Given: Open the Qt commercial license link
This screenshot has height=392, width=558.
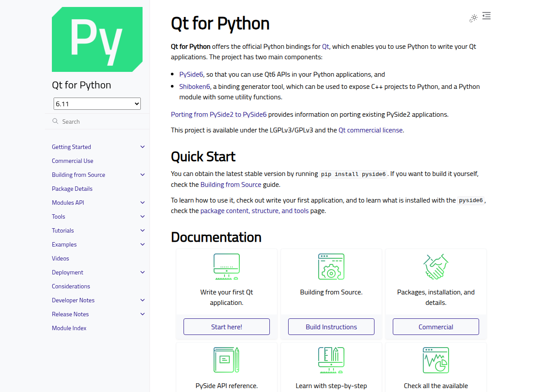Looking at the screenshot, I should pyautogui.click(x=371, y=130).
